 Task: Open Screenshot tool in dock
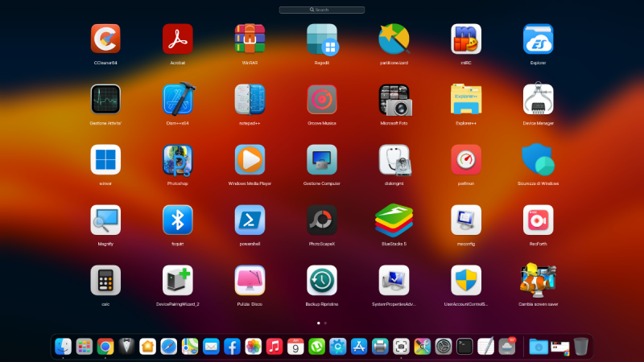[x=401, y=347]
